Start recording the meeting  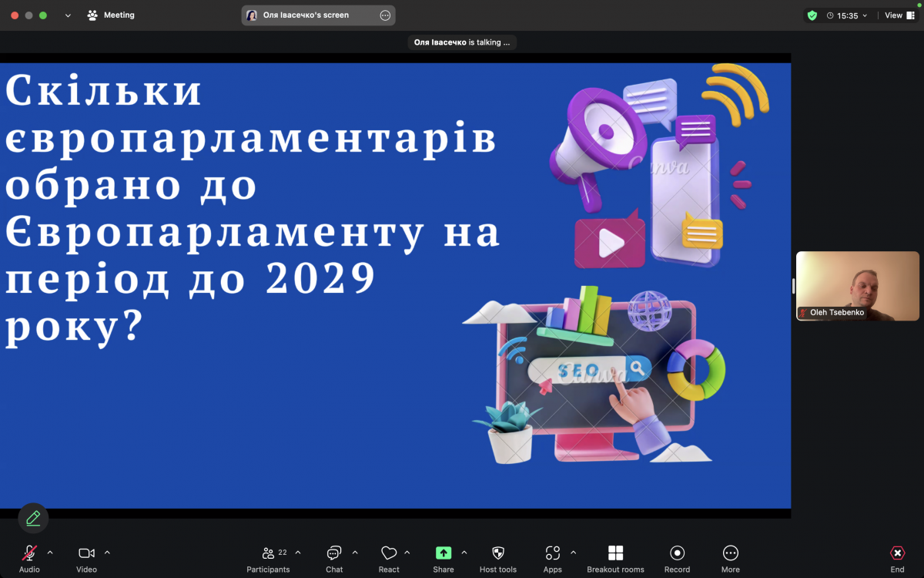[677, 553]
